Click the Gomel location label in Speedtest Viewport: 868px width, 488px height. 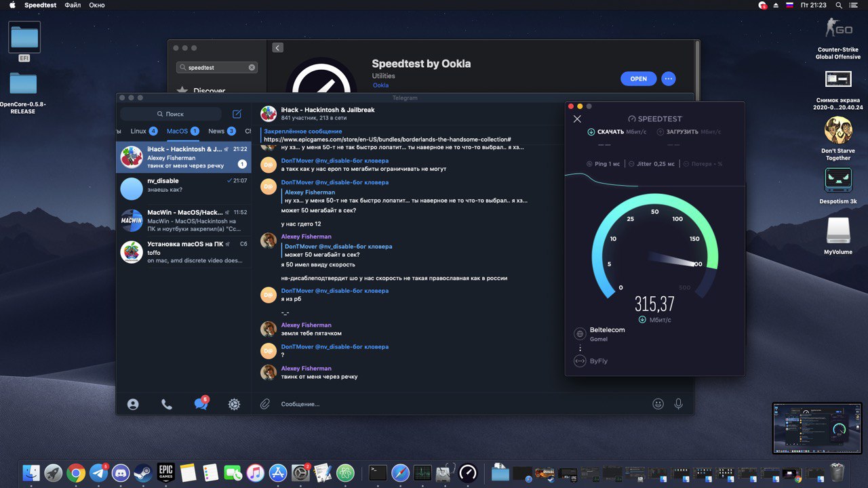599,339
